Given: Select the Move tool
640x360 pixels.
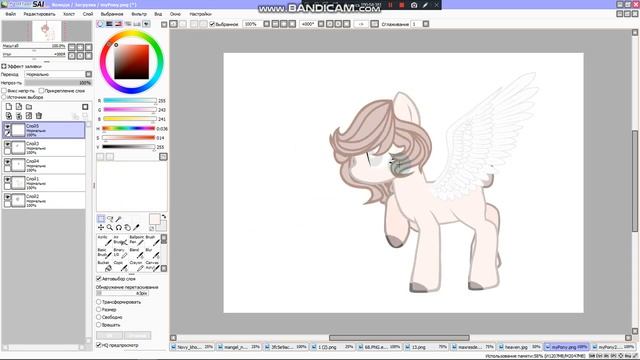Looking at the screenshot, I should tap(101, 227).
